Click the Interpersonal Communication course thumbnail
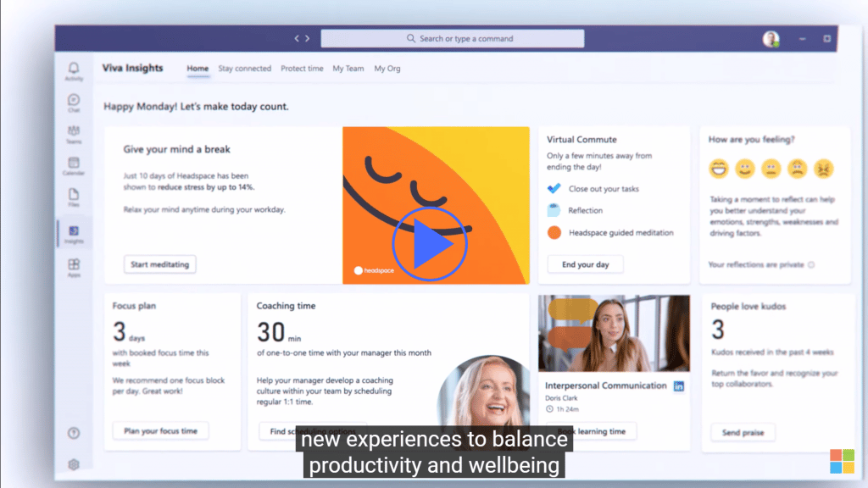This screenshot has height=488, width=868. 614,333
